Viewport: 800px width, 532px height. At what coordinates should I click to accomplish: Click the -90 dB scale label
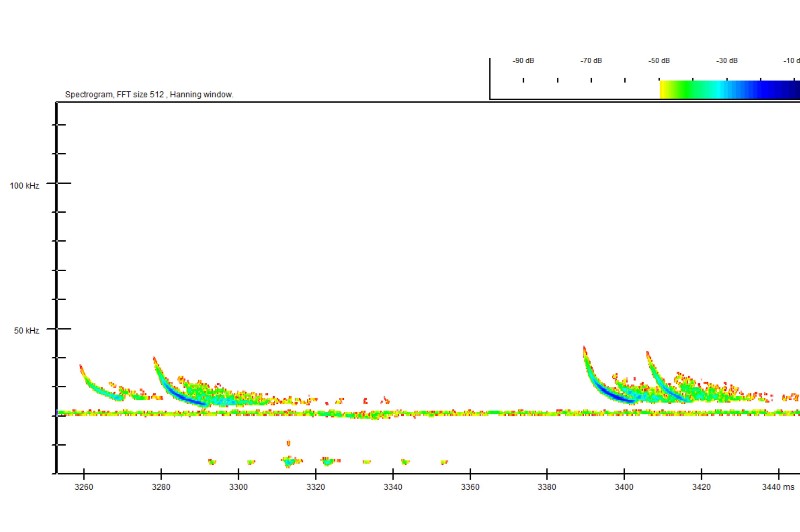point(523,61)
